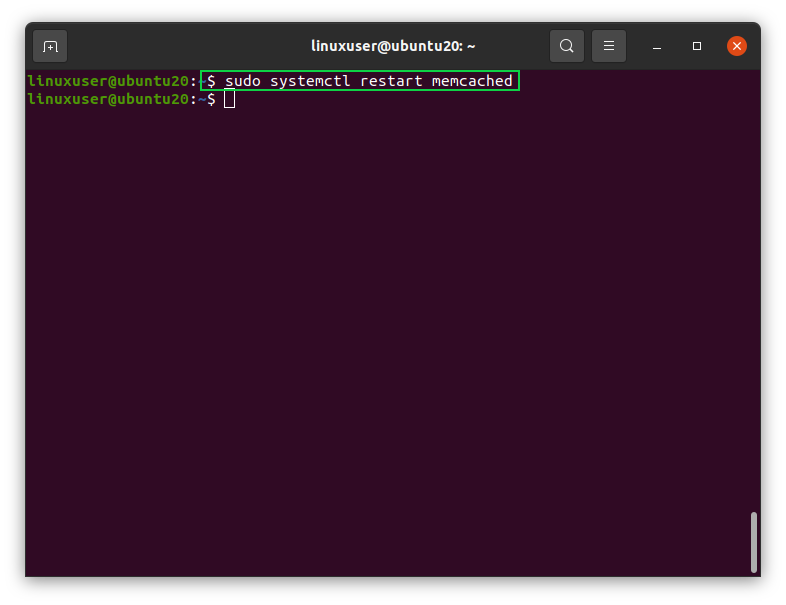
Task: Open the terminal search tool
Action: click(x=566, y=46)
